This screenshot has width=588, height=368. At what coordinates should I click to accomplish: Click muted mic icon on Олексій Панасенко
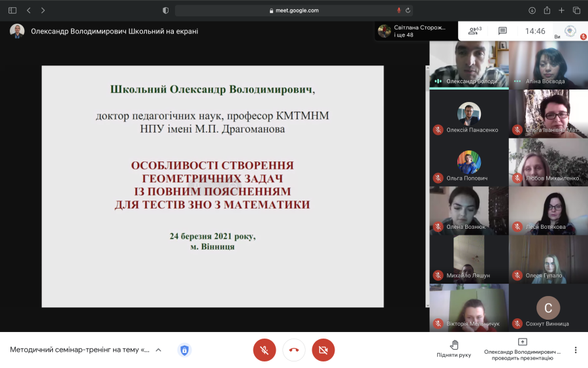pos(438,130)
